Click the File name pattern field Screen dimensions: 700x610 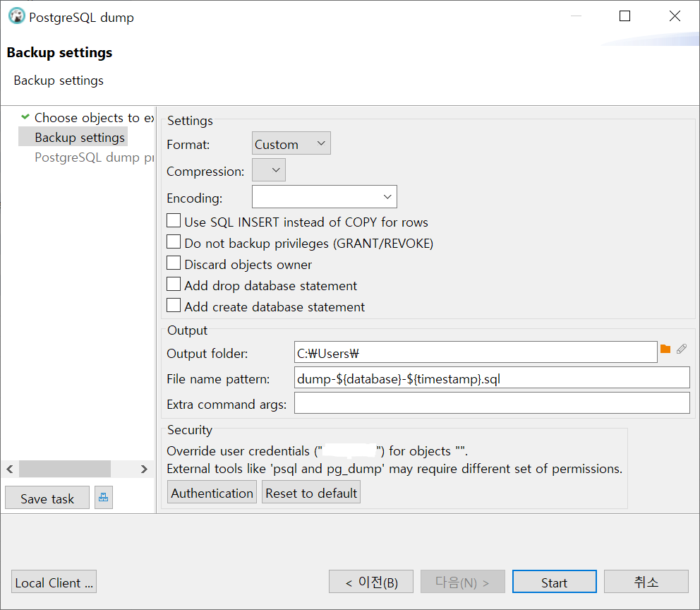pyautogui.click(x=492, y=378)
